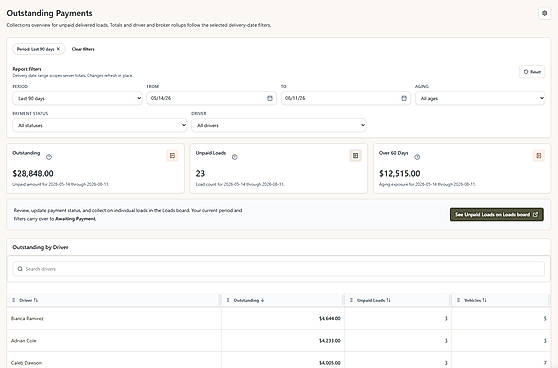Open the From date calendar picker
Viewport: 558px width, 368px height.
click(x=270, y=98)
